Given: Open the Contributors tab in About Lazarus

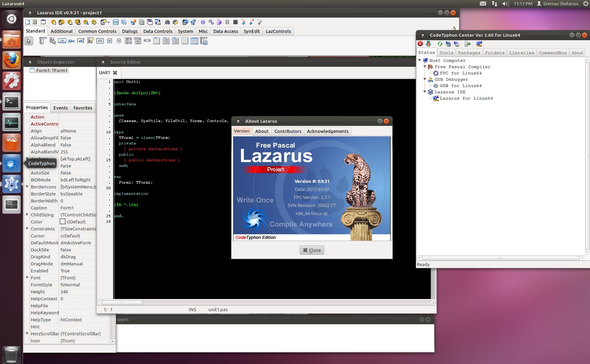Looking at the screenshot, I should pos(288,131).
